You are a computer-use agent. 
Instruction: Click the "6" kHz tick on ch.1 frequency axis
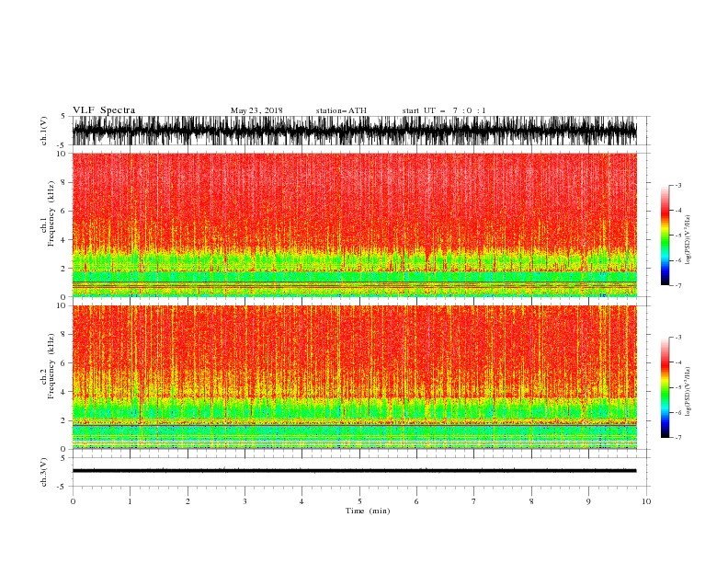(64, 211)
